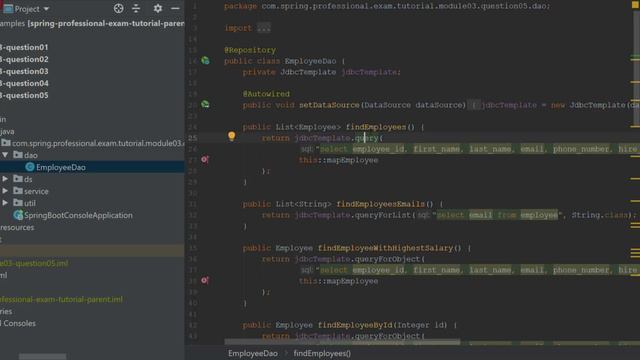Open EmployeeDao class in project tree

point(60,167)
